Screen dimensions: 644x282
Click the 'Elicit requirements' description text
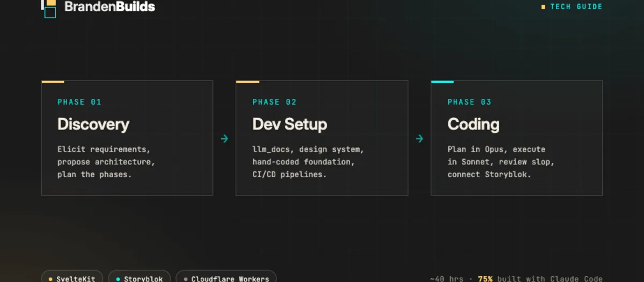[106, 162]
